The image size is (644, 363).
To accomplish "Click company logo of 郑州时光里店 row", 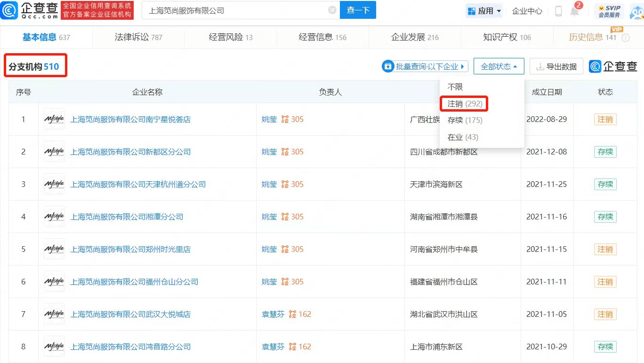I will (54, 250).
